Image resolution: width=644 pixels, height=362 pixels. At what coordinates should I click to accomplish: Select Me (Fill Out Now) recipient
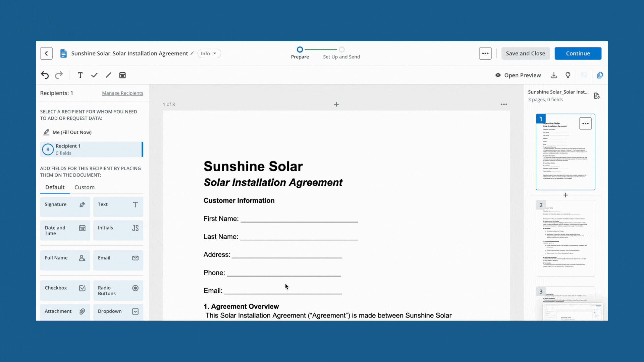(67, 132)
